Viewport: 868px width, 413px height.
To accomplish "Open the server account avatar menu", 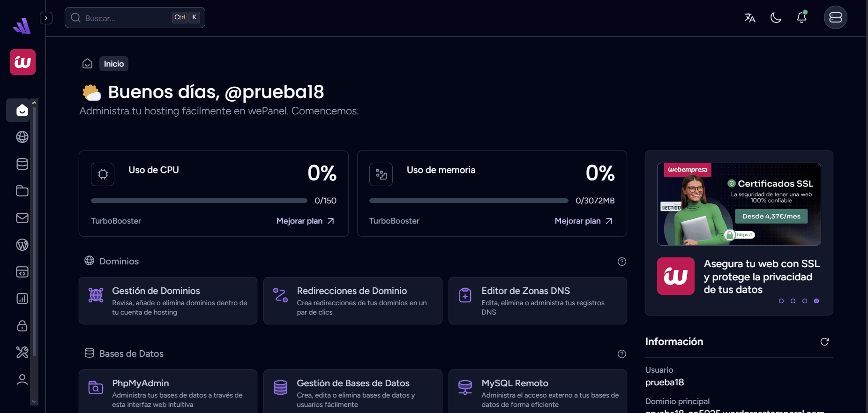I will (835, 18).
